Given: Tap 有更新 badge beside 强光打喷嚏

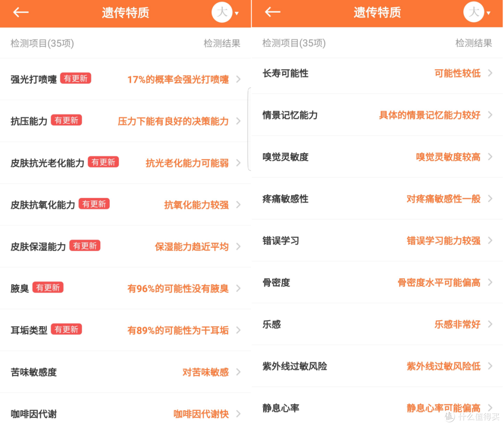Looking at the screenshot, I should 76,78.
